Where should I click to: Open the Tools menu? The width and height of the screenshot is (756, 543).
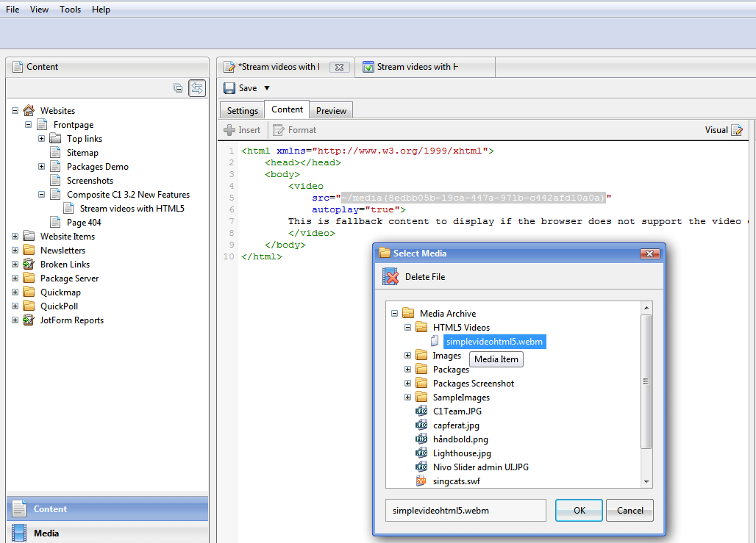click(70, 9)
